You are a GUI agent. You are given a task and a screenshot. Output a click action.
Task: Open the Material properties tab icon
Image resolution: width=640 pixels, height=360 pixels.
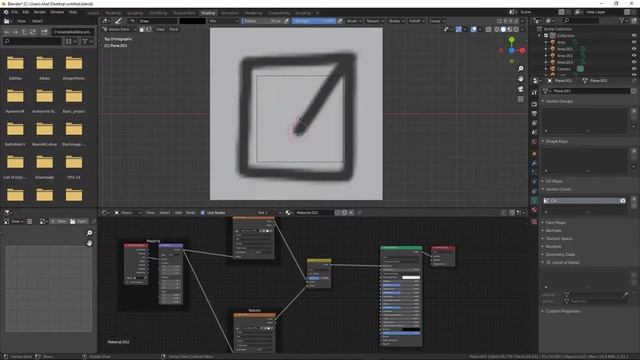(534, 210)
